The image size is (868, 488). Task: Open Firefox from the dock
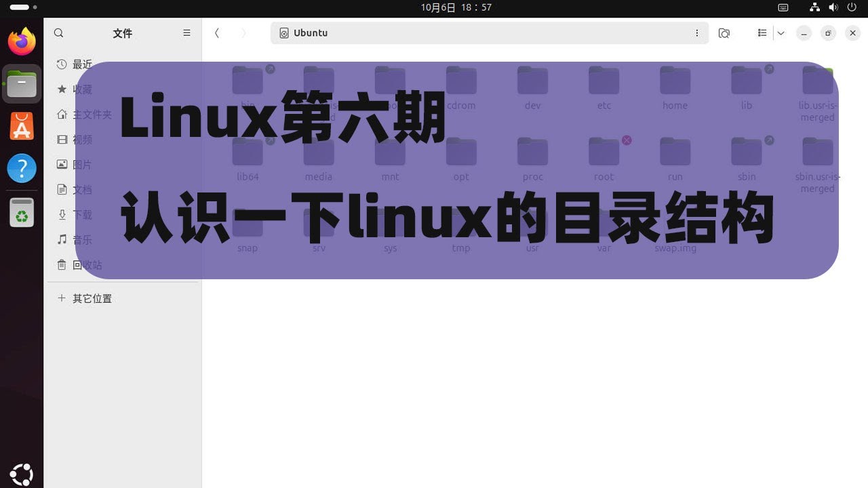tap(22, 42)
